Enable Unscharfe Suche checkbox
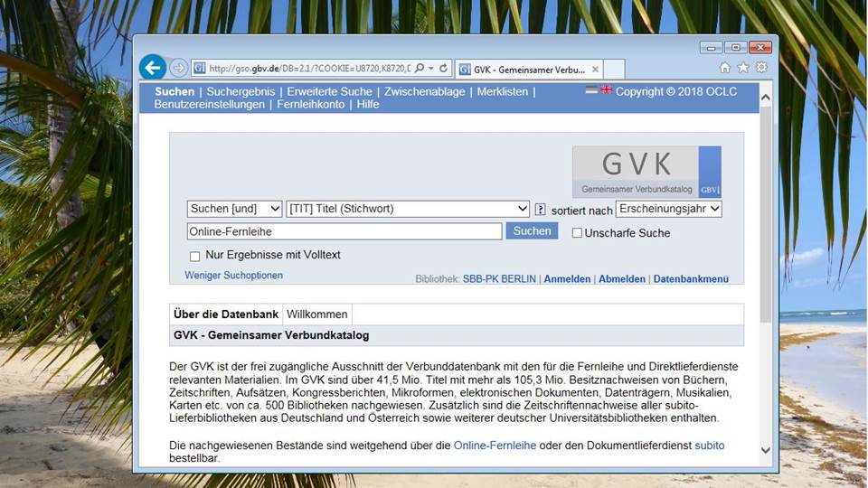Image resolution: width=868 pixels, height=488 pixels. (577, 233)
